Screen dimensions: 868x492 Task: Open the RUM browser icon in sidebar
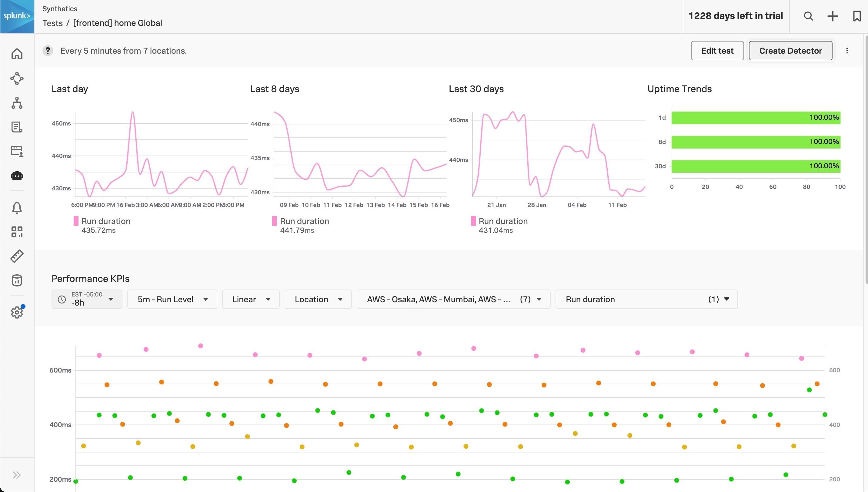click(x=17, y=151)
